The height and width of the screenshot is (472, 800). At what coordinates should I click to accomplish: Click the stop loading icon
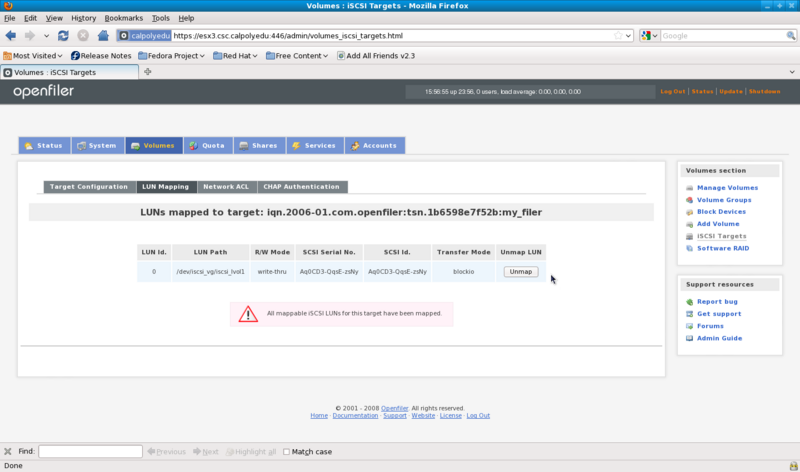[83, 36]
